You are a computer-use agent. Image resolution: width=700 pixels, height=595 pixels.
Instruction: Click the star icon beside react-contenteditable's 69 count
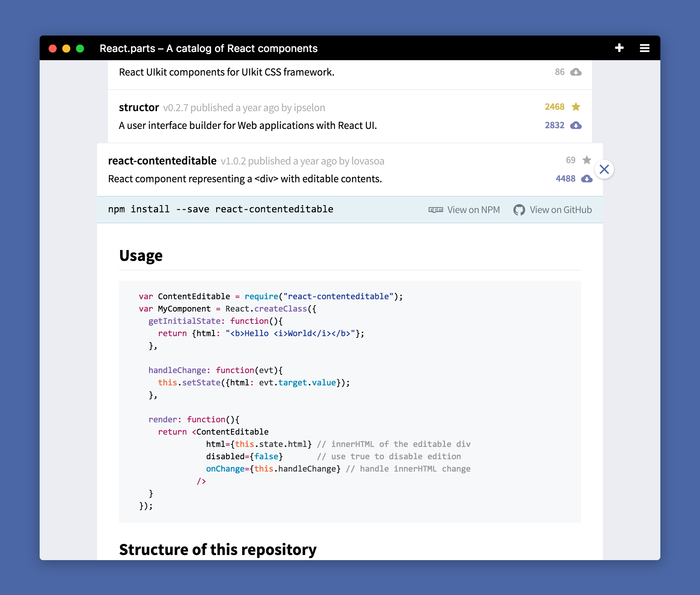(x=587, y=160)
